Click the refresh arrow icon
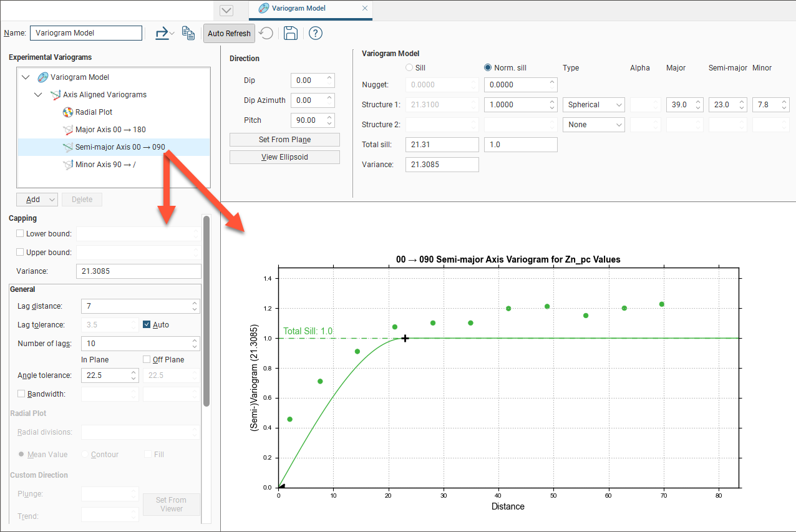 pos(267,33)
